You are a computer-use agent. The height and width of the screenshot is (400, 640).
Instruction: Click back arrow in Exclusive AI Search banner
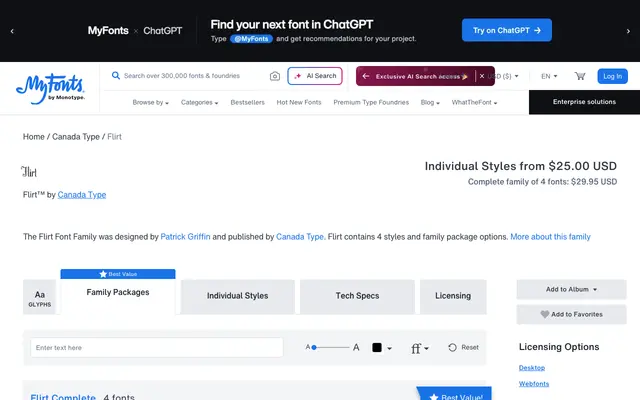coord(366,76)
